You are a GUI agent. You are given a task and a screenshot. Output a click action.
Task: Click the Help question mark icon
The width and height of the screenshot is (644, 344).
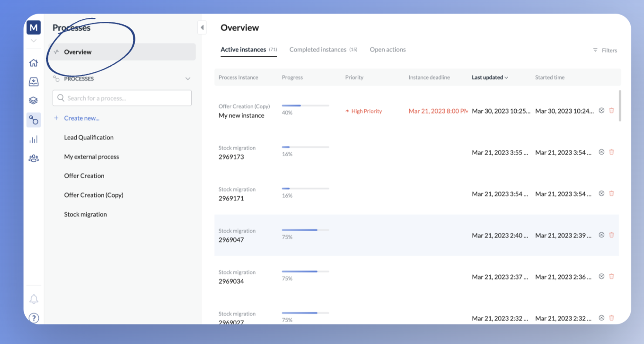[34, 318]
